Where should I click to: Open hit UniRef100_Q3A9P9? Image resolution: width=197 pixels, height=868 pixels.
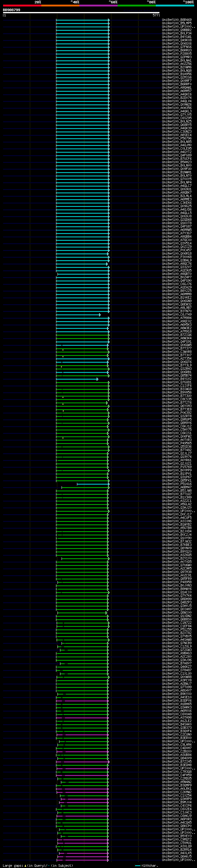point(177,799)
